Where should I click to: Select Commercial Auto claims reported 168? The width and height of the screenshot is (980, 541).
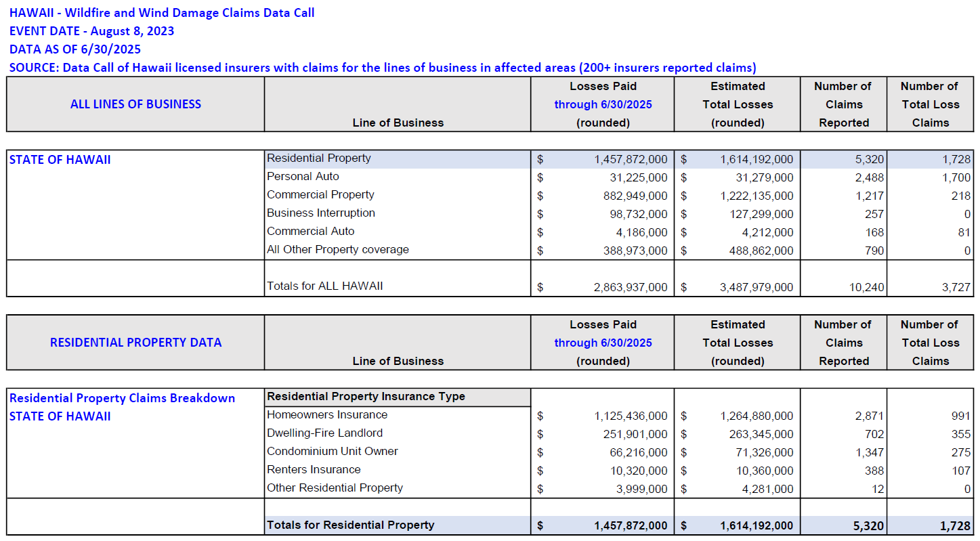874,233
